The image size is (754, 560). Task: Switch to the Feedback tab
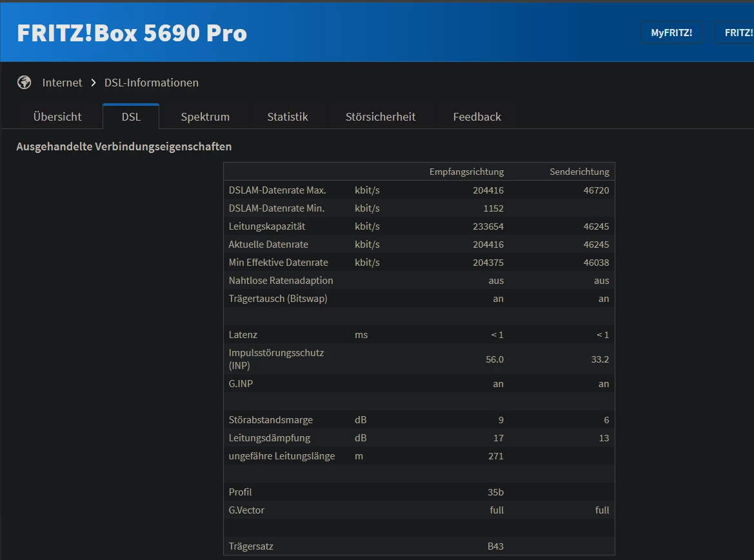point(477,116)
